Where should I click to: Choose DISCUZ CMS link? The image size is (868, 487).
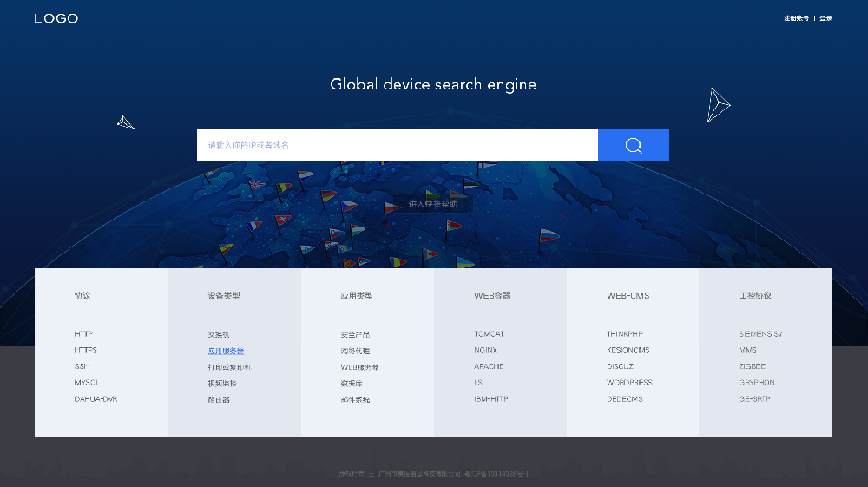point(620,366)
